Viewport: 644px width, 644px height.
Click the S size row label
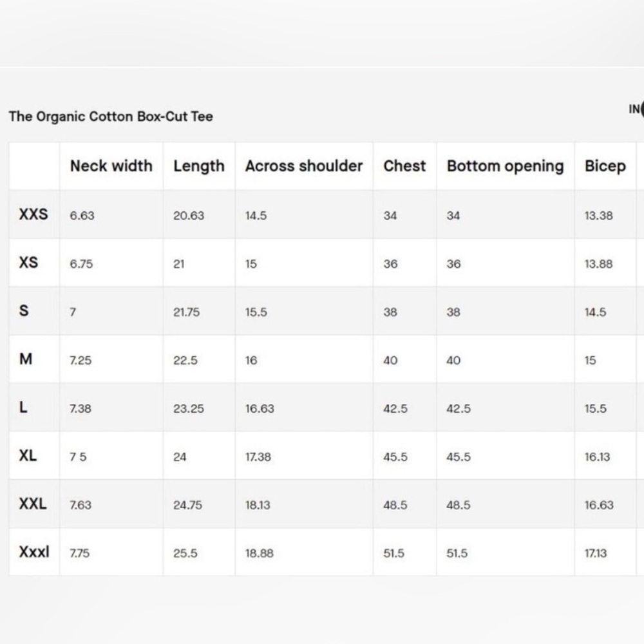(24, 310)
